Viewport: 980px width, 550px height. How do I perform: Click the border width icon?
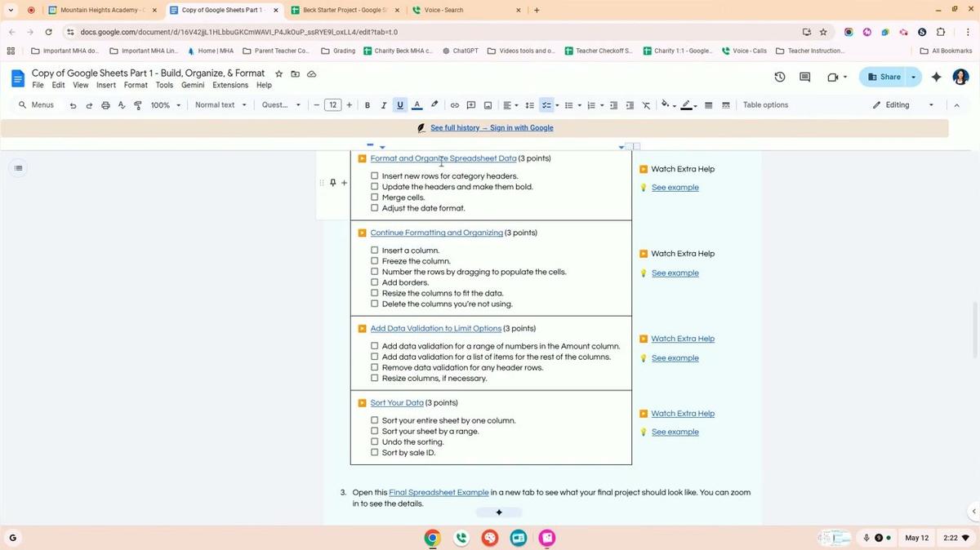tap(709, 105)
